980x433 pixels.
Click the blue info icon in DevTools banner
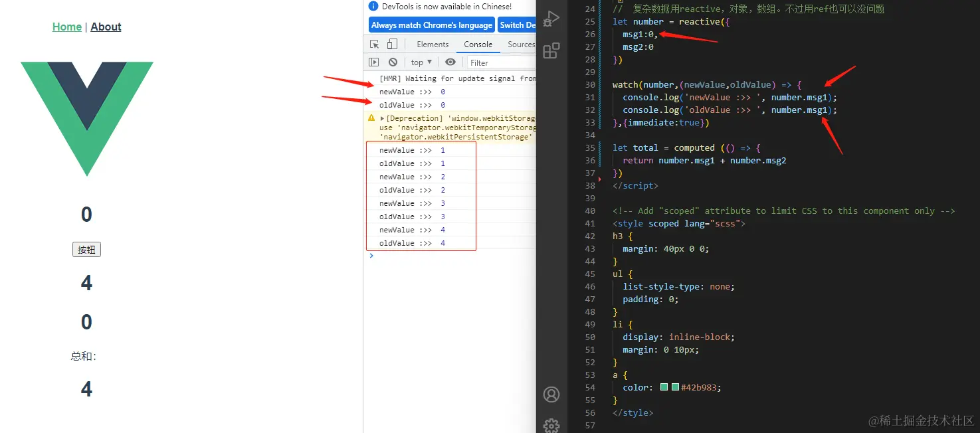pyautogui.click(x=373, y=6)
